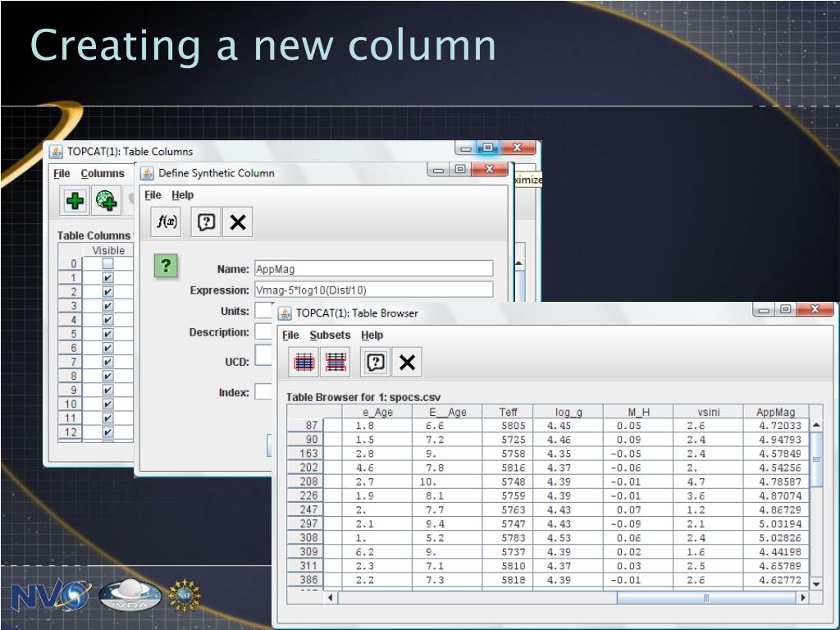This screenshot has width=840, height=630.
Task: Click first red-blue rows subset icon in Table Browser
Action: pos(304,362)
